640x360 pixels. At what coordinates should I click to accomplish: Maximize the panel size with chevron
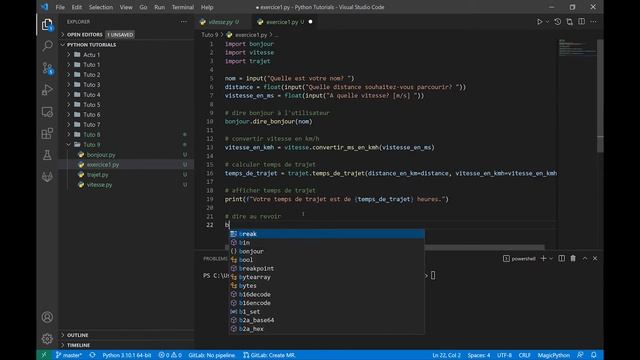point(584,258)
